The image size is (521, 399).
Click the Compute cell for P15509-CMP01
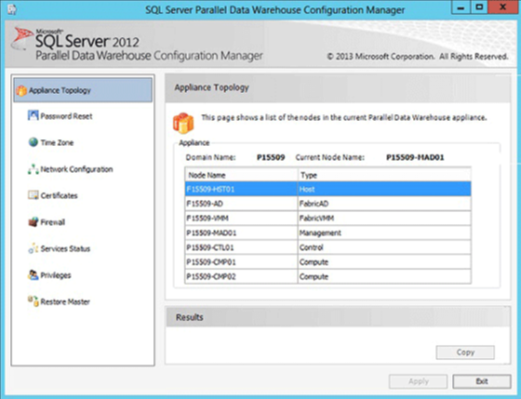point(384,262)
